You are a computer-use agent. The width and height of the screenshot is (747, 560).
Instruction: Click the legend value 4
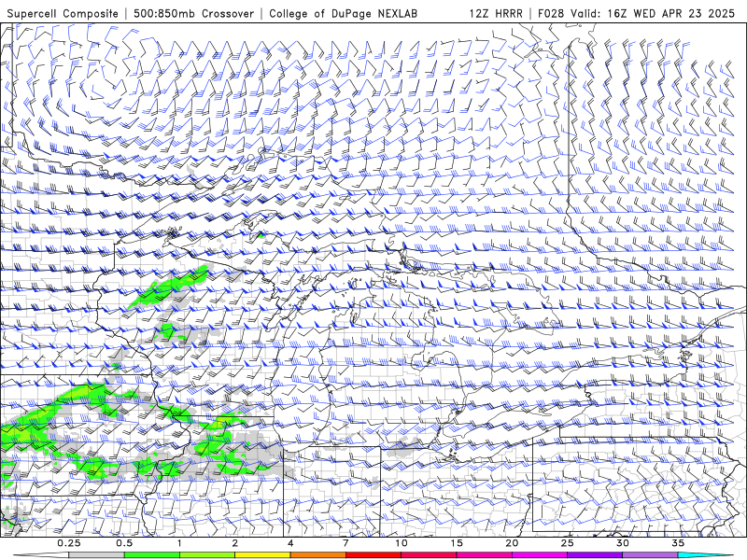coord(290,543)
